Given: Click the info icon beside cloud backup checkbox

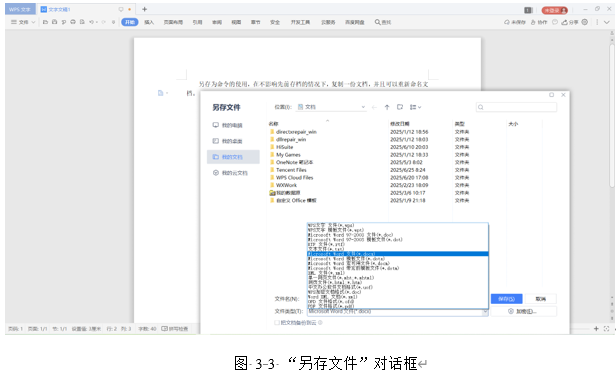Looking at the screenshot, I should tap(321, 323).
